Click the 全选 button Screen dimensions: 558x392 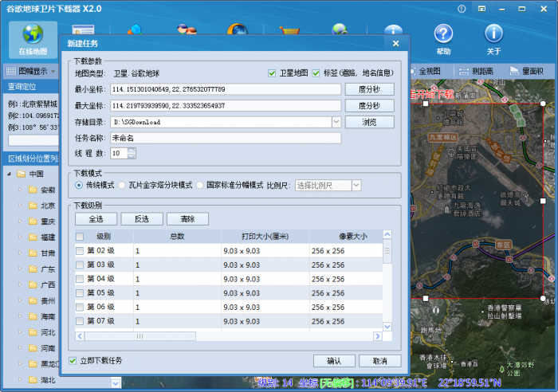point(96,219)
